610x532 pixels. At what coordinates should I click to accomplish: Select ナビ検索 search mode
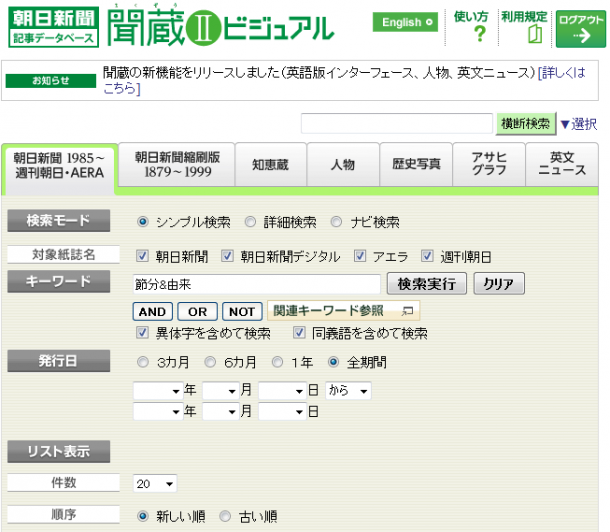pos(336,222)
